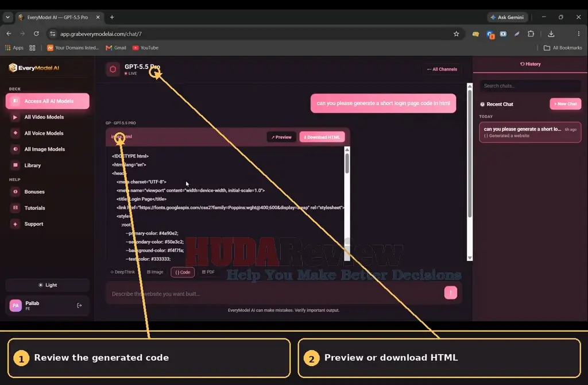Open the History tab
The height and width of the screenshot is (385, 588).
point(530,64)
